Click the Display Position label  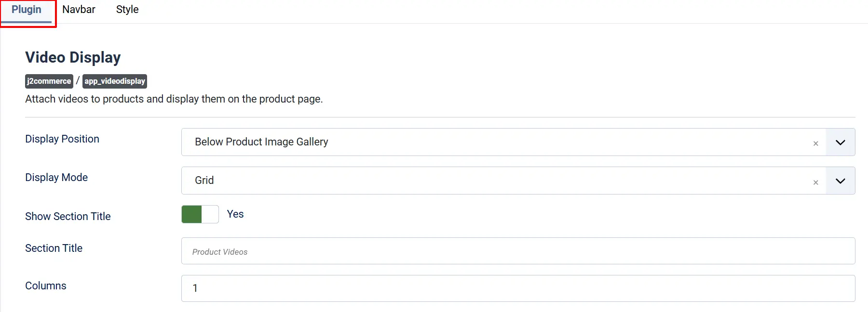[62, 139]
